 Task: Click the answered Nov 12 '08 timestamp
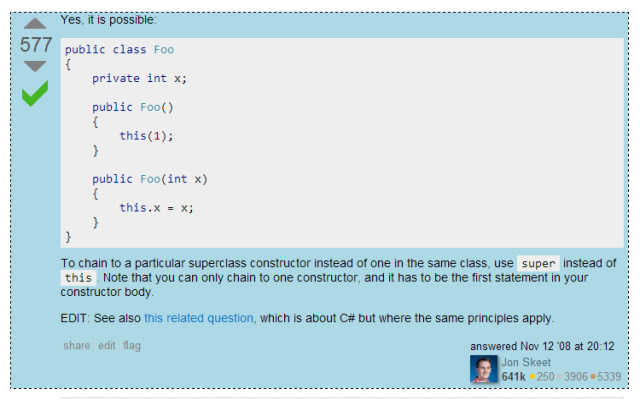542,346
